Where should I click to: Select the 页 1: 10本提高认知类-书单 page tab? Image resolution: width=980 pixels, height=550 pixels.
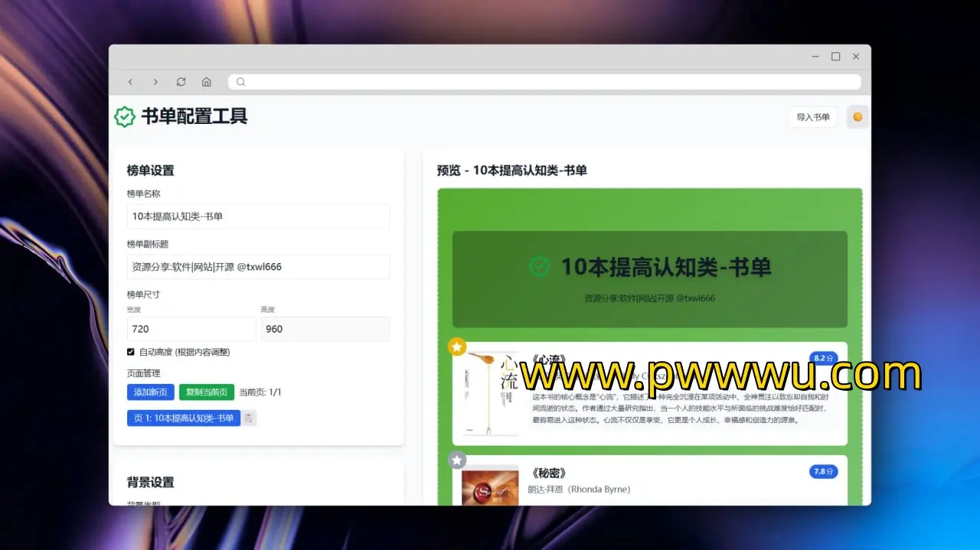tap(184, 418)
